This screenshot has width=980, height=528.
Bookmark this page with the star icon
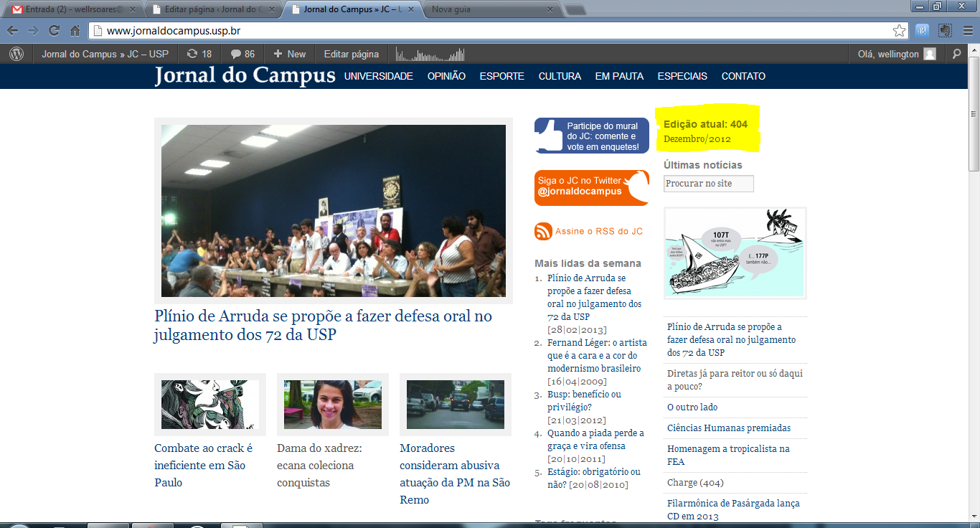tap(899, 31)
